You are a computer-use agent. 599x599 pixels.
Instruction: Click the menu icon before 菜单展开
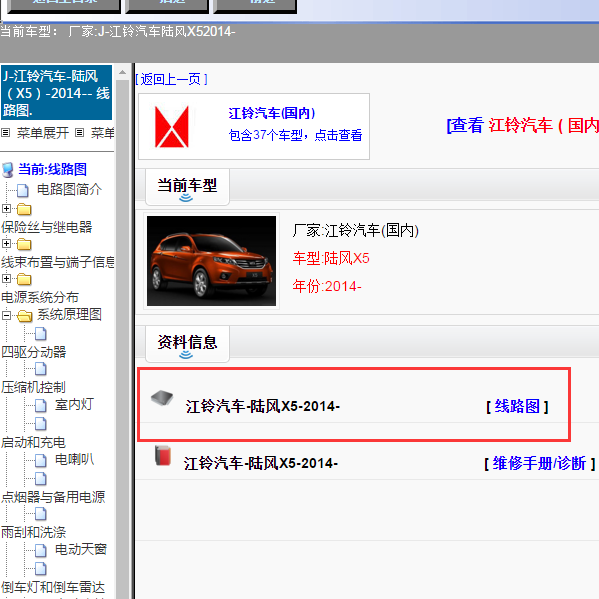5,133
